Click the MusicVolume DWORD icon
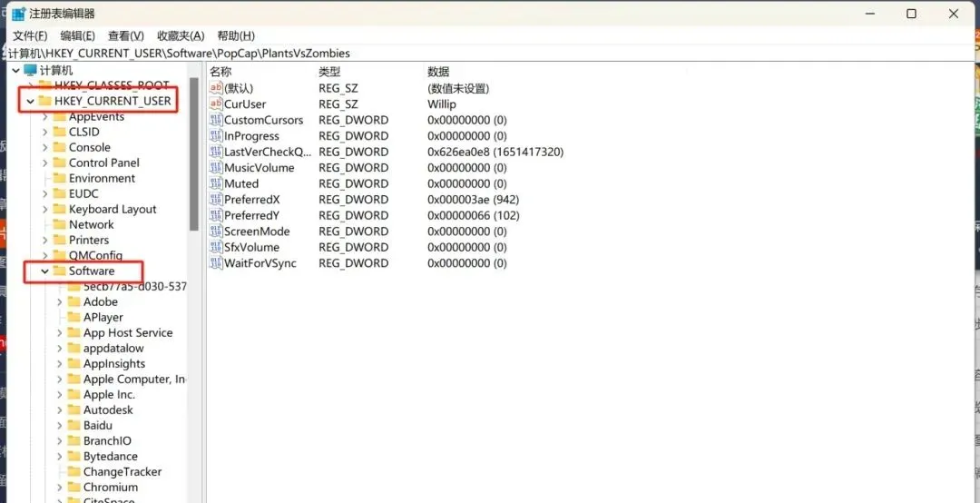 (x=216, y=168)
